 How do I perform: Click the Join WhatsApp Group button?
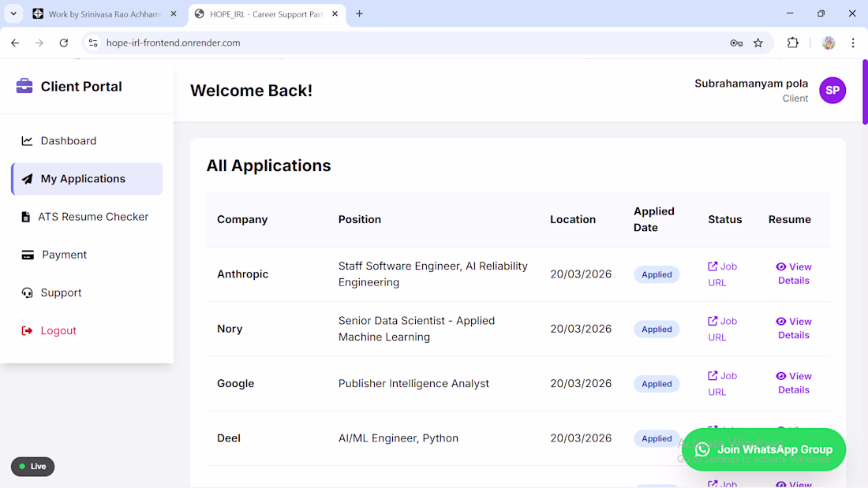[x=763, y=449]
